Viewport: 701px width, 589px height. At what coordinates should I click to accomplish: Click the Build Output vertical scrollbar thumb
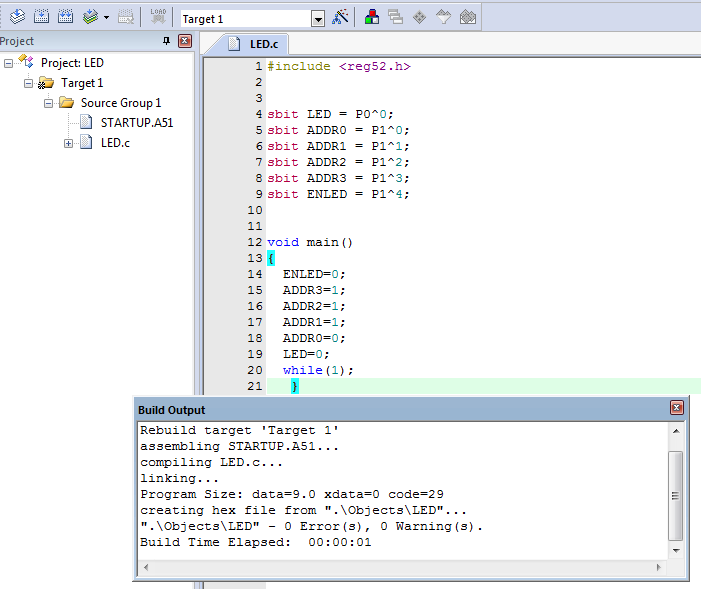(x=676, y=496)
